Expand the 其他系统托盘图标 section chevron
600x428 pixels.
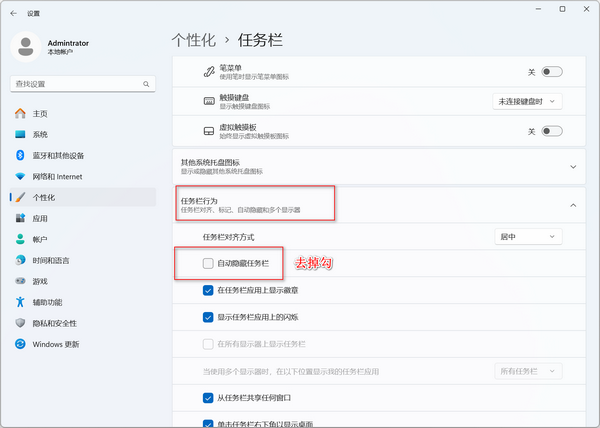click(x=573, y=167)
